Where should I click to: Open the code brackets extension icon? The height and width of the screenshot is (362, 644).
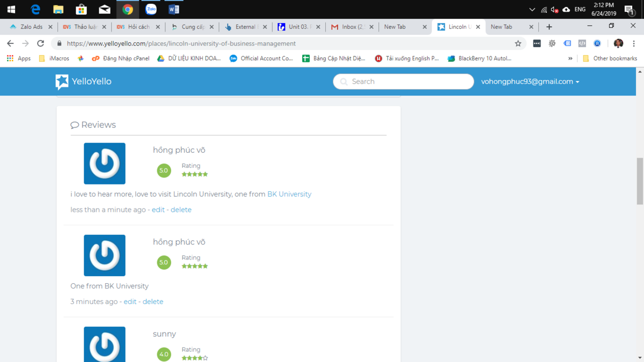[582, 43]
